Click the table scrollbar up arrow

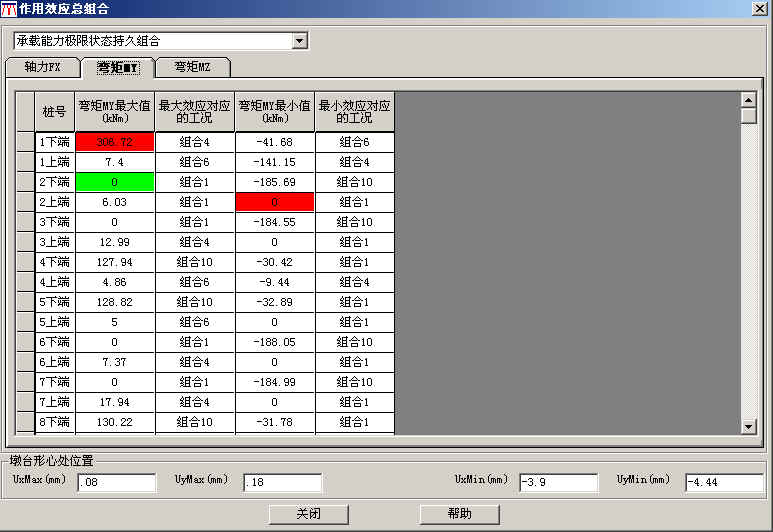click(748, 99)
